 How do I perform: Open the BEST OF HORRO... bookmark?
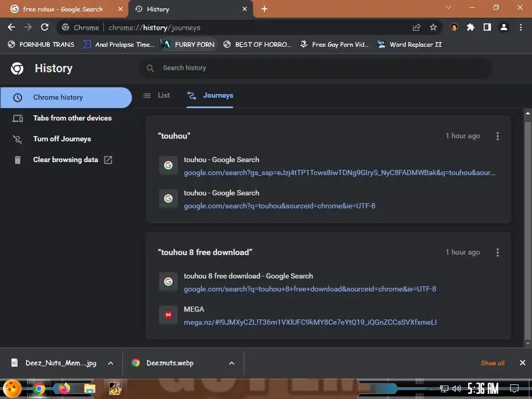(257, 45)
